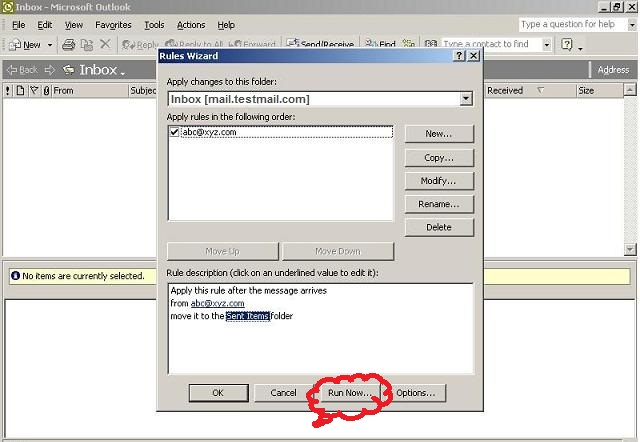Click the Reply toolbar button

click(140, 44)
